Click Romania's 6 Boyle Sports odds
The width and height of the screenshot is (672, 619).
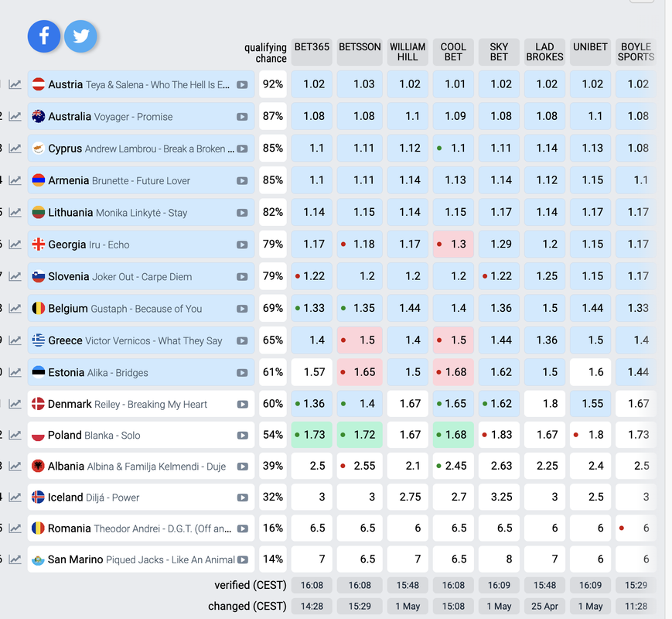point(636,528)
